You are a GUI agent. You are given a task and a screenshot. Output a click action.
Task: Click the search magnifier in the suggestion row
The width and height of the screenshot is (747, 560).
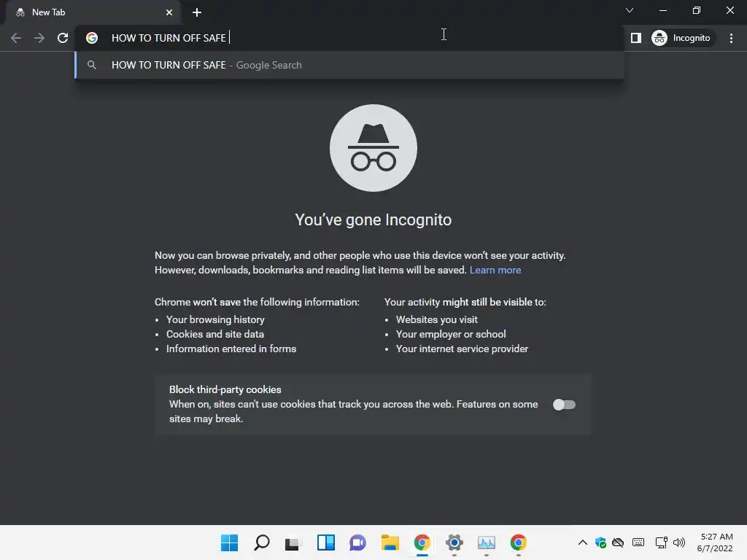(x=92, y=65)
